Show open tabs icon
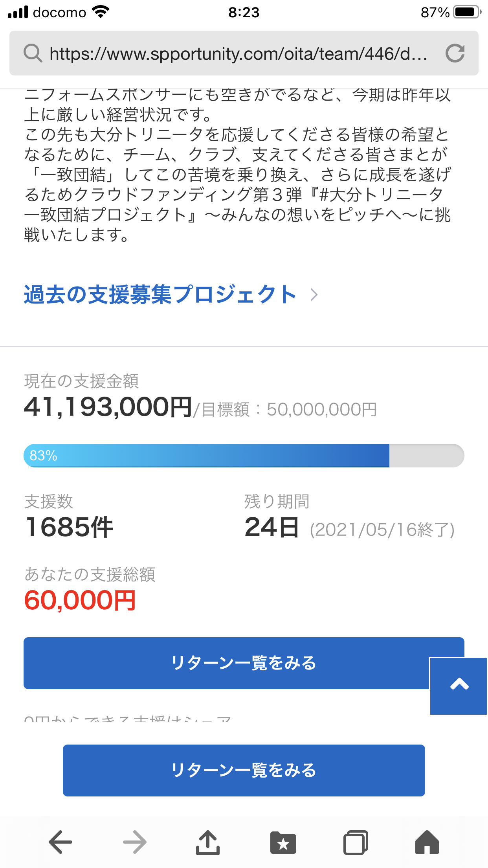This screenshot has width=488, height=868. coord(356,842)
